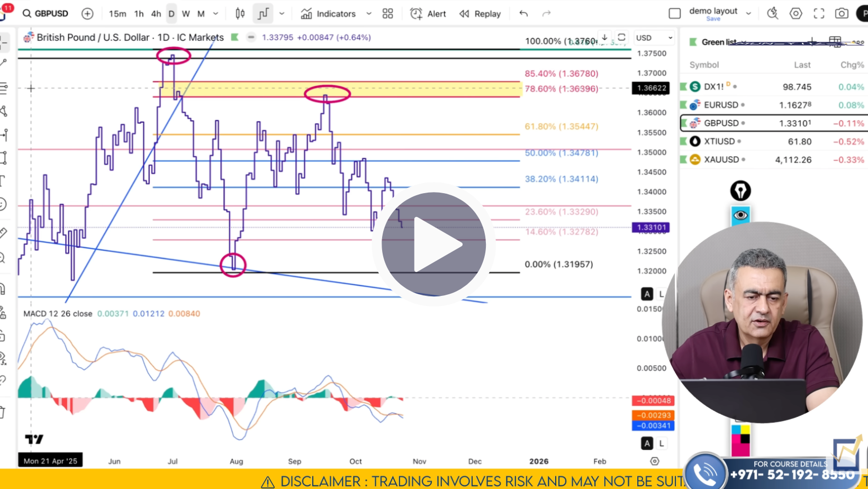Open the layout setup grid icon
The image size is (868, 489).
pyautogui.click(x=388, y=14)
